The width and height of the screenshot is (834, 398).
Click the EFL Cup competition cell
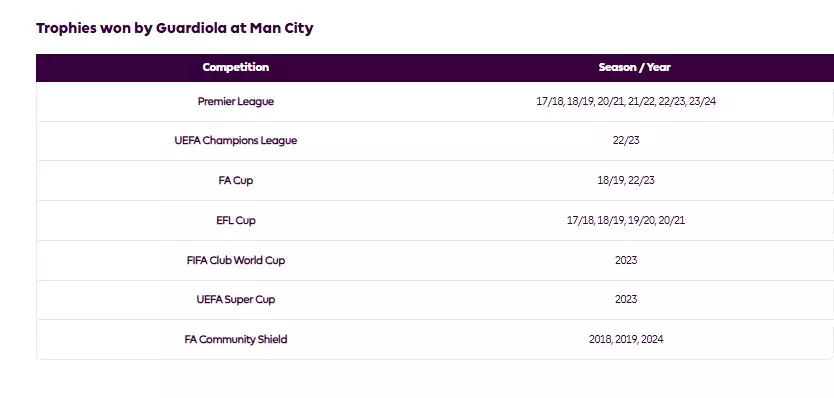pos(236,220)
